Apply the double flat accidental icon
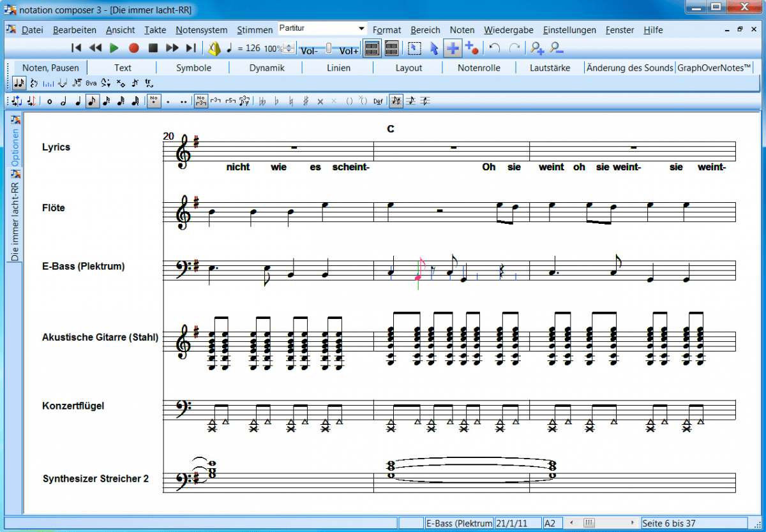Screen dimensions: 766x532 click(x=262, y=101)
